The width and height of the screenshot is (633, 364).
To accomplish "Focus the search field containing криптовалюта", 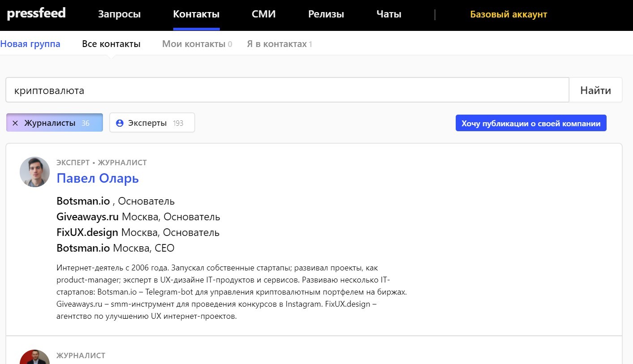I will click(287, 90).
